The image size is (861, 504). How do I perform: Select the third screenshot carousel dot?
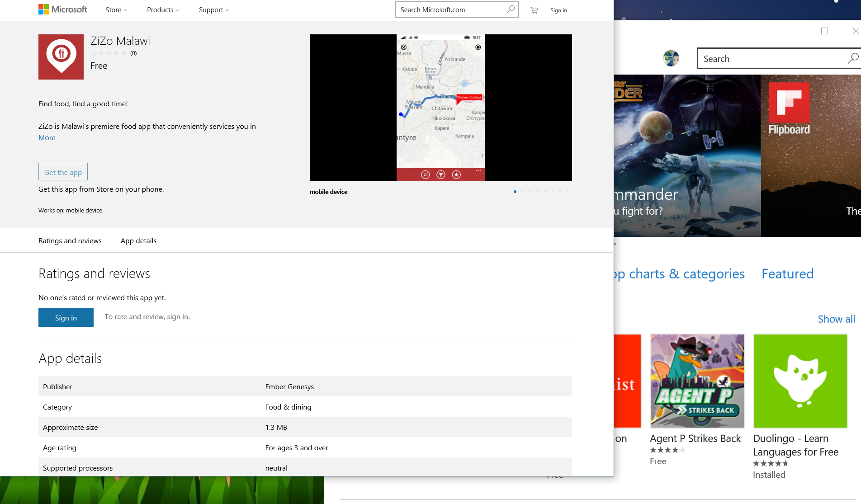coord(530,192)
